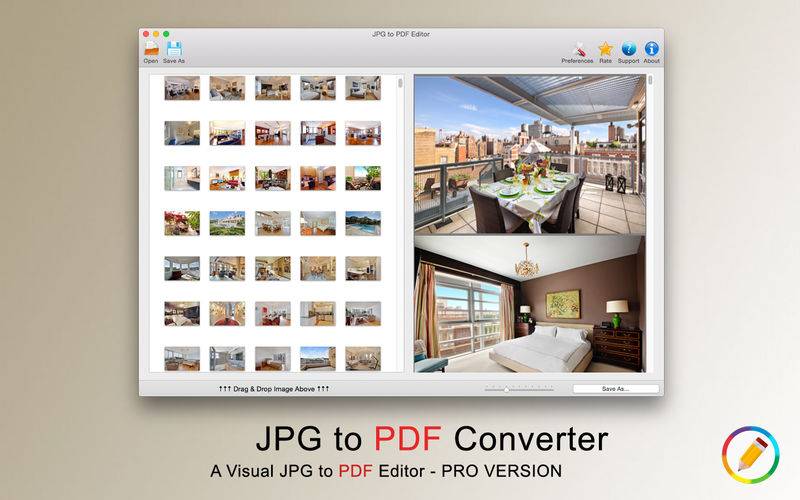Select the blue sky rooftop terrace thumbnail
The image size is (800, 500).
point(318,359)
